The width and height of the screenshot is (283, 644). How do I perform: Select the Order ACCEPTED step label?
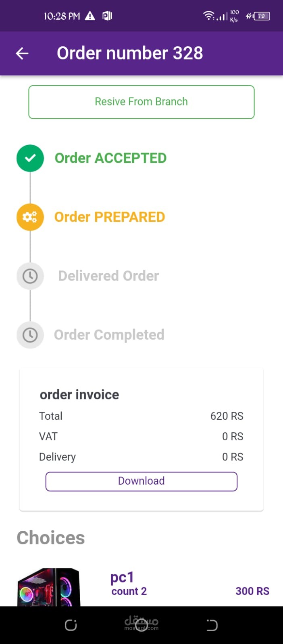[110, 158]
